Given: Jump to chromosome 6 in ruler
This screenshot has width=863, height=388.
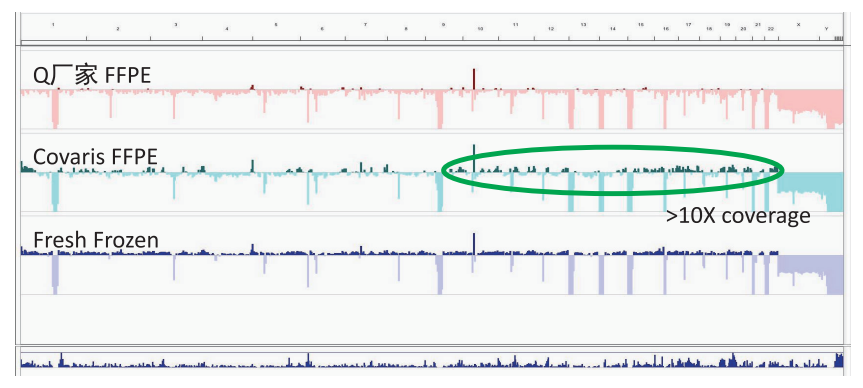Looking at the screenshot, I should [x=322, y=28].
